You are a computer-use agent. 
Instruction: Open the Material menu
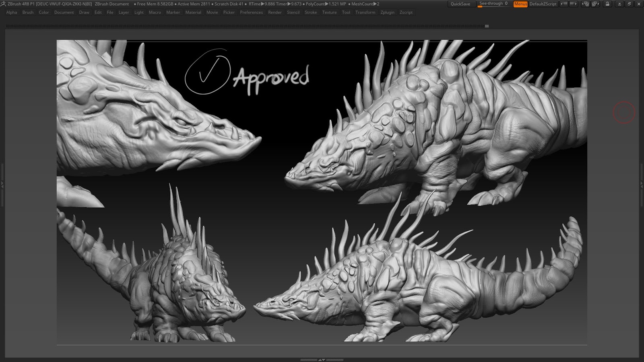point(193,12)
